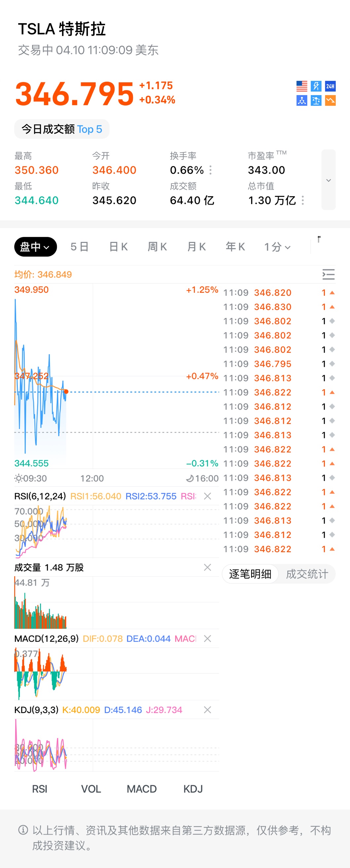Close the MACD indicator panel
Screen dimensions: 350x868
click(207, 639)
